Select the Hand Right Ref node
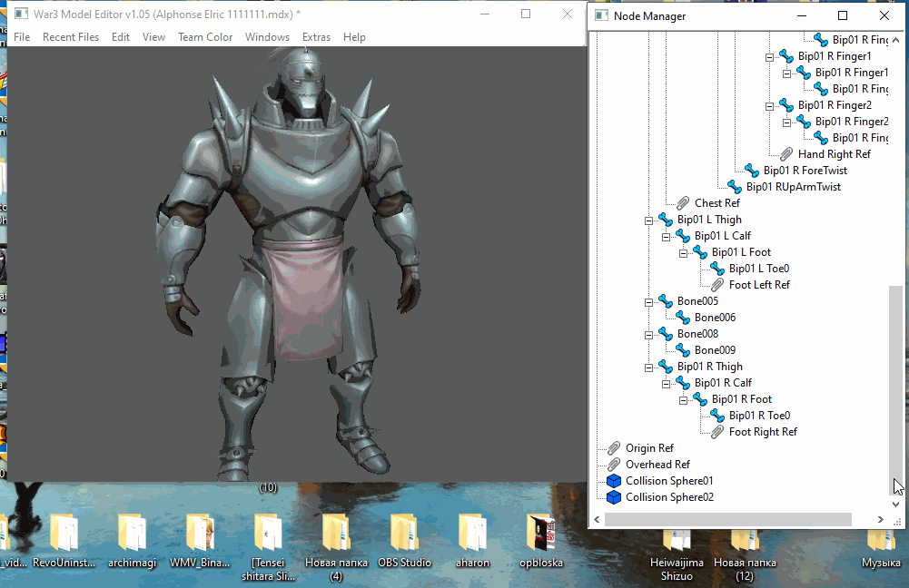This screenshot has height=588, width=909. click(834, 154)
